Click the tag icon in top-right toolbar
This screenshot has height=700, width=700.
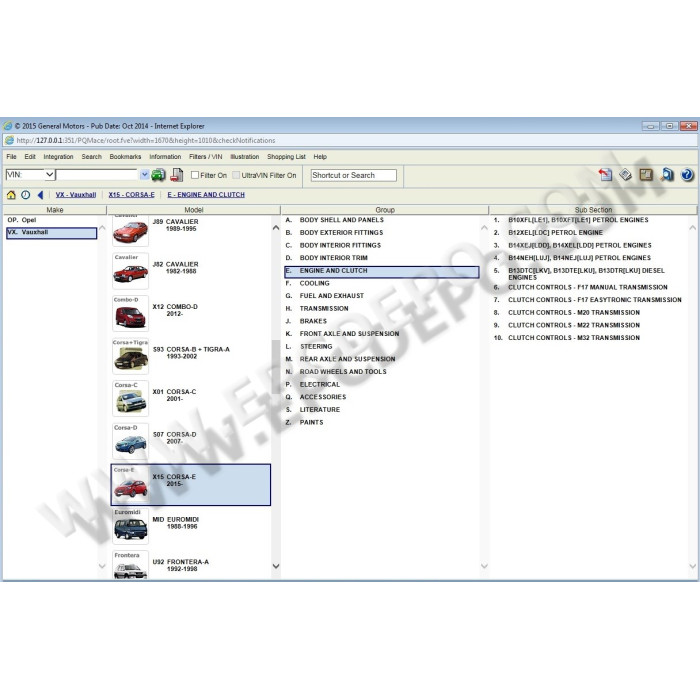click(x=625, y=175)
